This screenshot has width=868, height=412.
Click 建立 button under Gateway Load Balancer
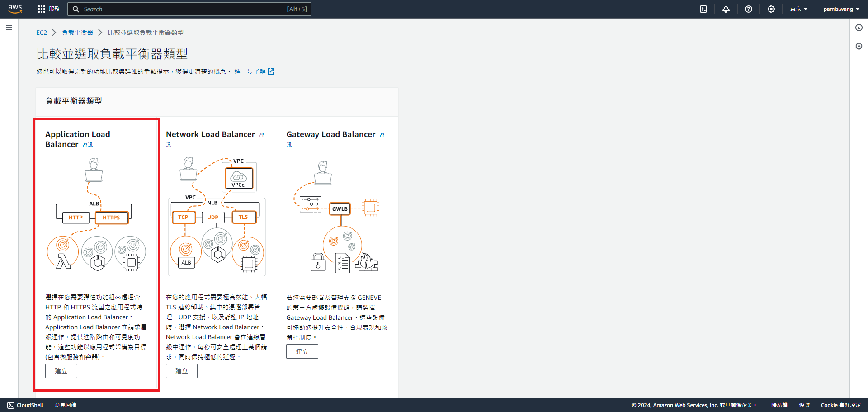[302, 351]
